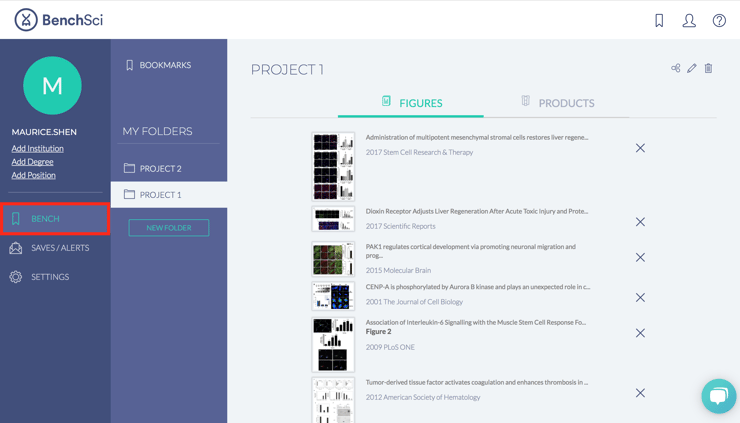
Task: Select the Project 1 folder
Action: tap(169, 195)
